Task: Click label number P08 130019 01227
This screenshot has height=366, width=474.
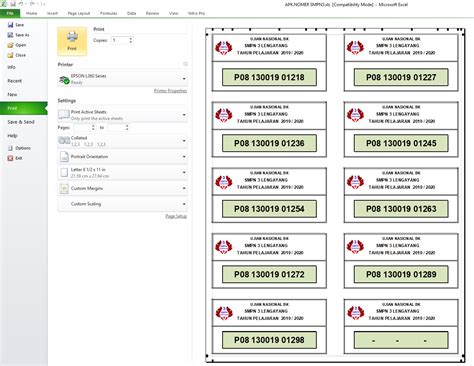Action: pyautogui.click(x=401, y=77)
